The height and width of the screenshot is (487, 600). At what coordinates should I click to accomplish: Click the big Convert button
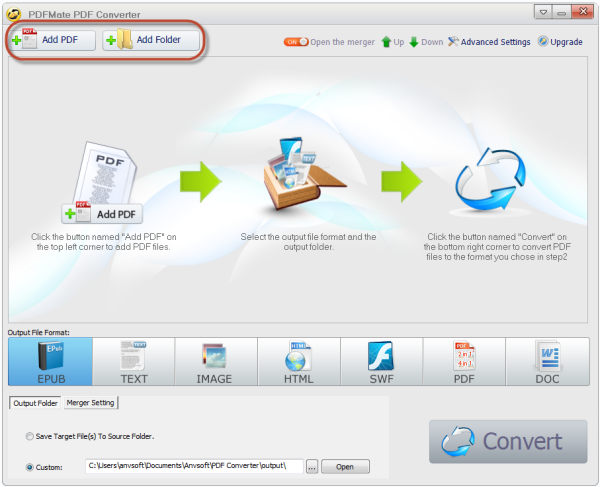(x=508, y=441)
